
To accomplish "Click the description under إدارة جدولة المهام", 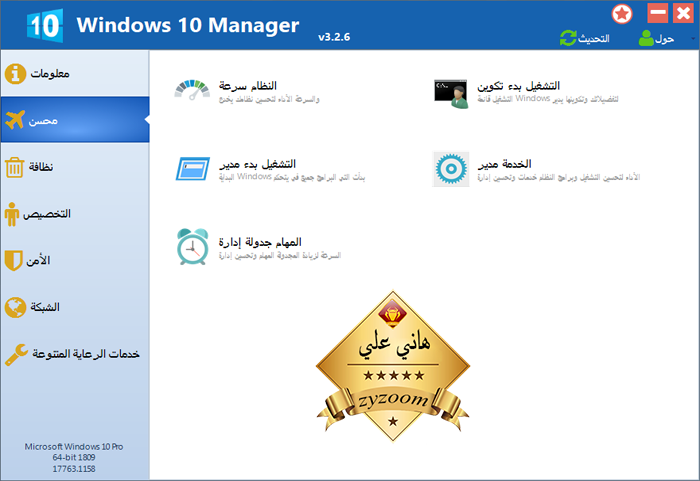I will 280,255.
